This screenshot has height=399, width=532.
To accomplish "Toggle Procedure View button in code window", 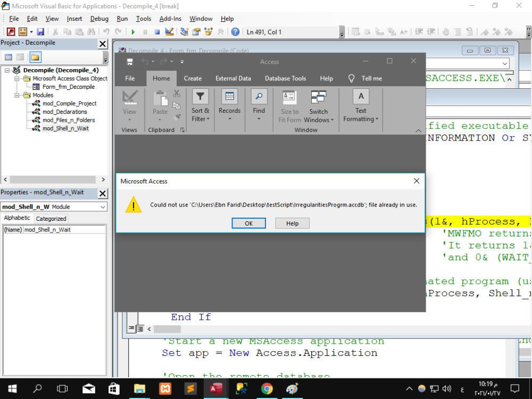I will (x=131, y=328).
